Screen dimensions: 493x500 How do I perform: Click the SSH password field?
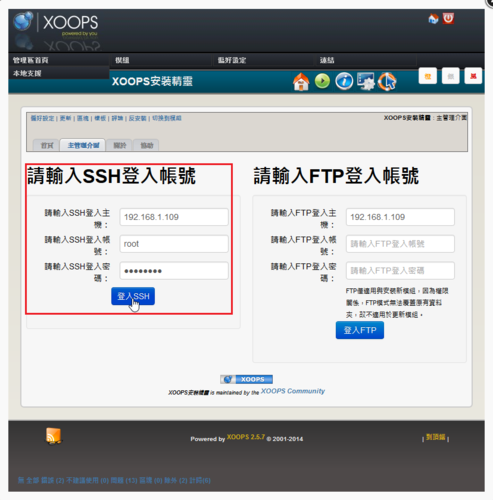pyautogui.click(x=174, y=271)
